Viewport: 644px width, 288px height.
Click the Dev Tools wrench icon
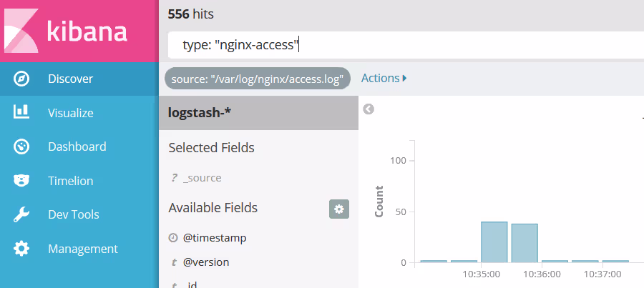[21, 214]
